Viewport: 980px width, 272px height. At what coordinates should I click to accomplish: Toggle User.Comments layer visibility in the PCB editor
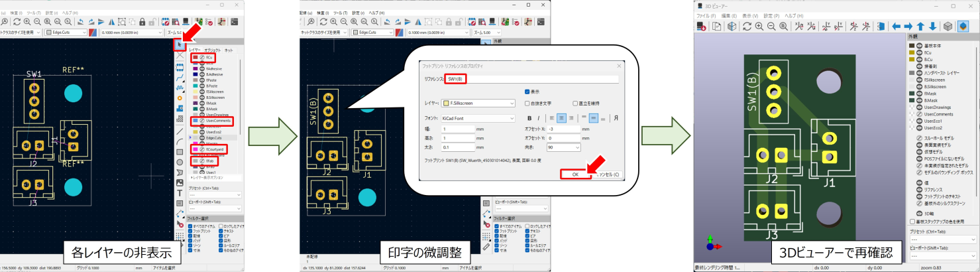[202, 121]
